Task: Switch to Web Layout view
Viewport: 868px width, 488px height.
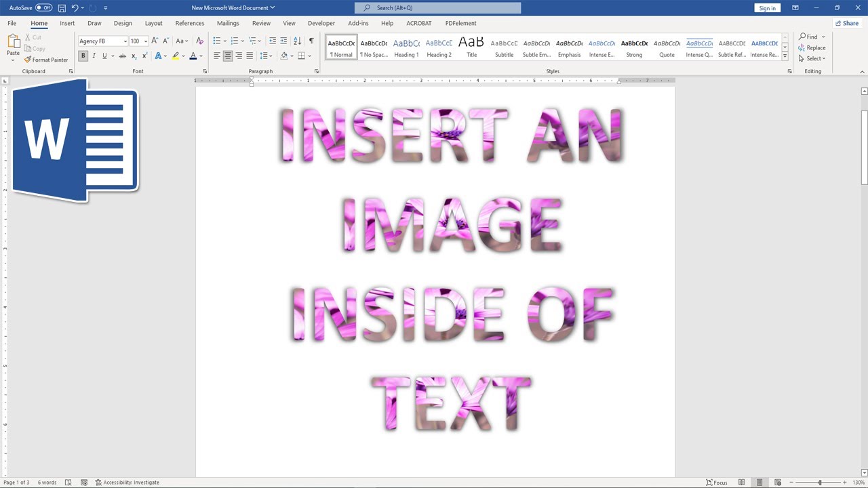Action: coord(778,483)
